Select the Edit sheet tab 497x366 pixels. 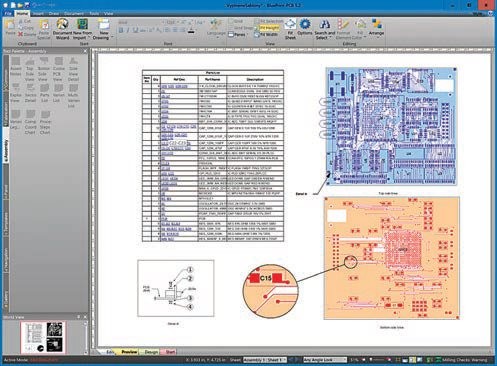click(x=109, y=352)
